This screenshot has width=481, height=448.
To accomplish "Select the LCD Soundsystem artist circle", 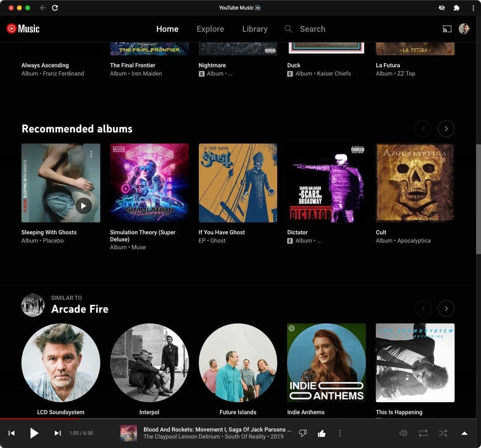I will click(61, 363).
